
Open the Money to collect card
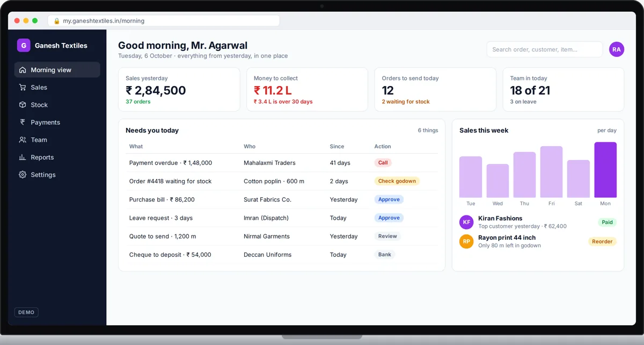click(x=307, y=89)
